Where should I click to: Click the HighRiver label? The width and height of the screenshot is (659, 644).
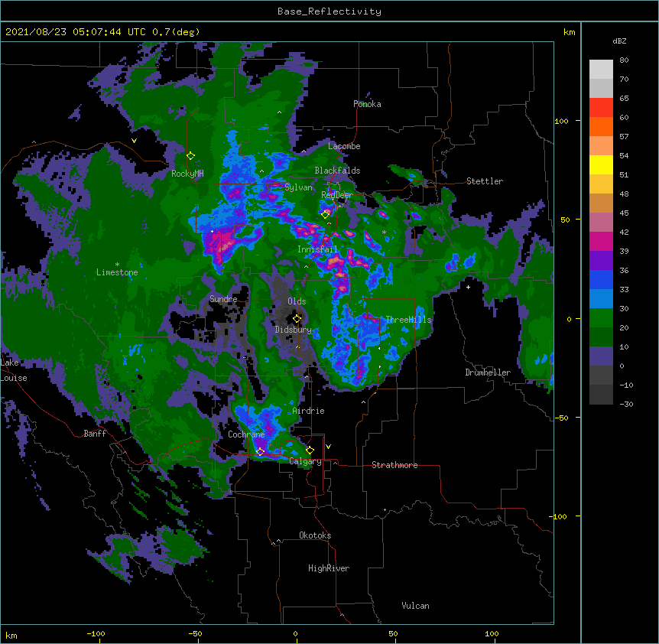pyautogui.click(x=329, y=568)
